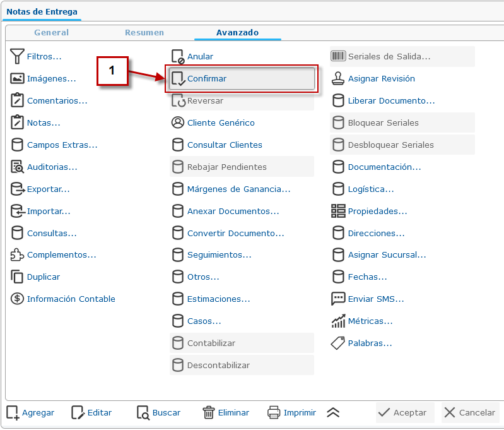Click the Filtros funnel icon
The height and width of the screenshot is (430, 504).
point(17,57)
